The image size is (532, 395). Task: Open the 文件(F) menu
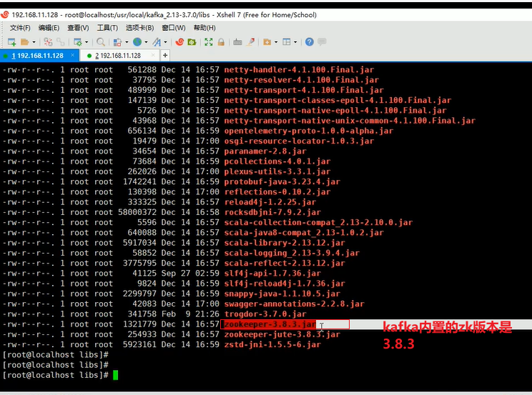pyautogui.click(x=20, y=28)
